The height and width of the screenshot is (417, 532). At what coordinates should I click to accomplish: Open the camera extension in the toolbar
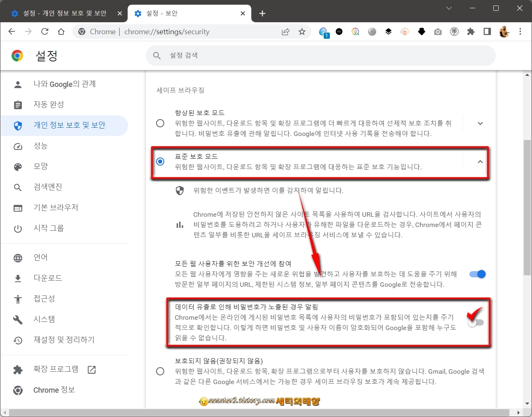[438, 31]
